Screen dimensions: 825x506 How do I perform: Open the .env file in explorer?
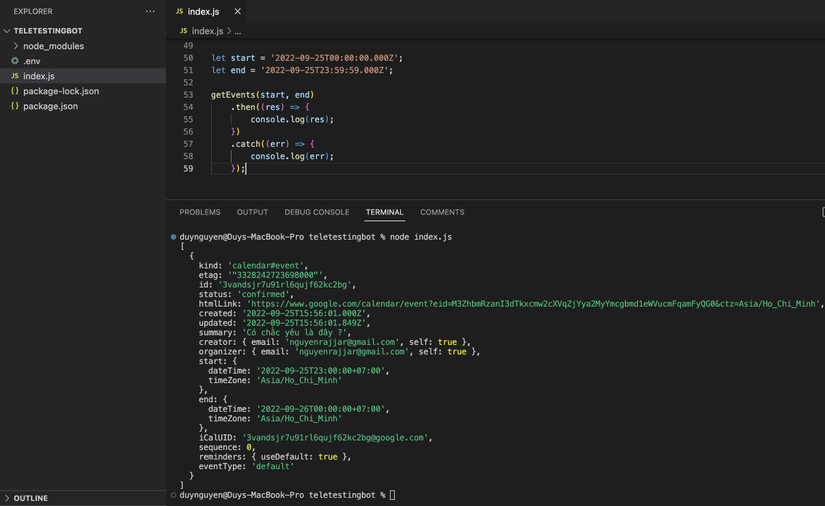pyautogui.click(x=32, y=61)
